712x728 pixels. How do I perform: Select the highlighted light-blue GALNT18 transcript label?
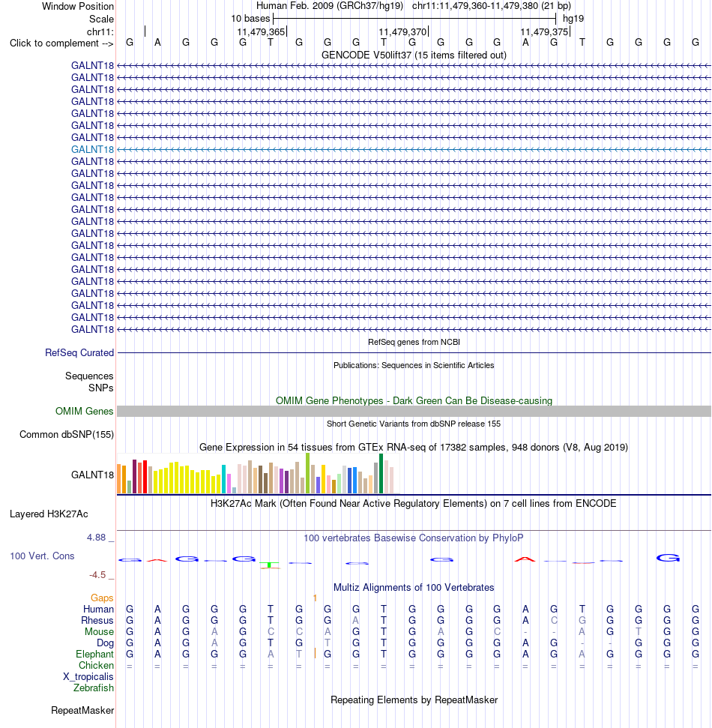point(92,149)
